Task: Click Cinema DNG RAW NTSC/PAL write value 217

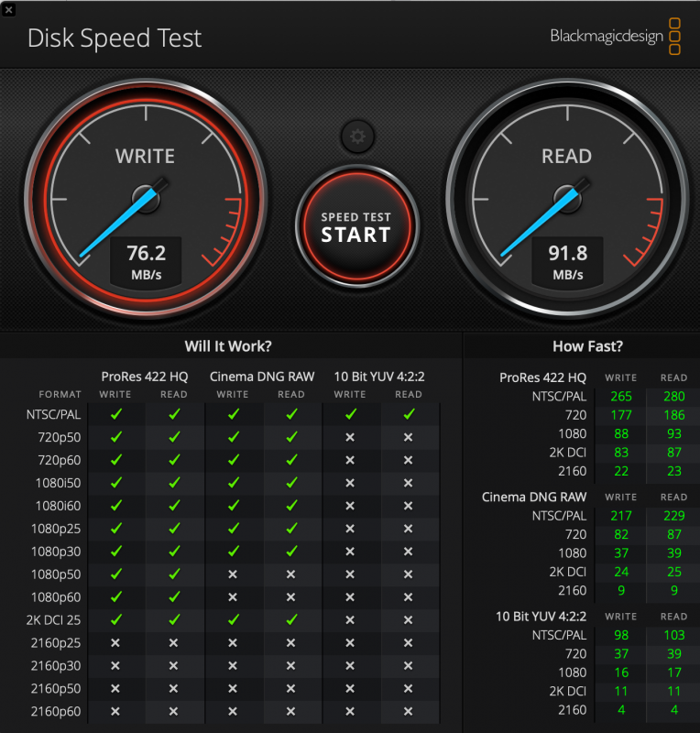Action: click(x=621, y=516)
